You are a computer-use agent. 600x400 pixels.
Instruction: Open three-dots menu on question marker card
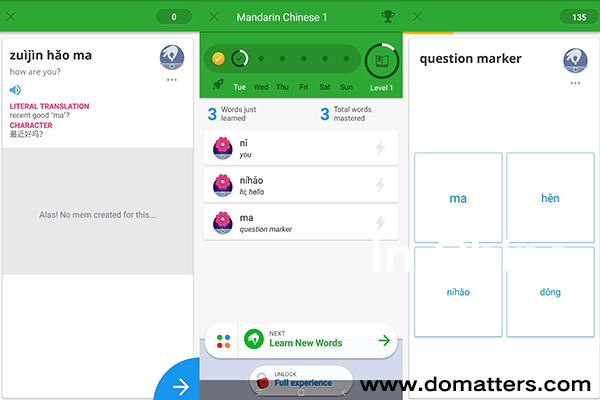click(575, 84)
